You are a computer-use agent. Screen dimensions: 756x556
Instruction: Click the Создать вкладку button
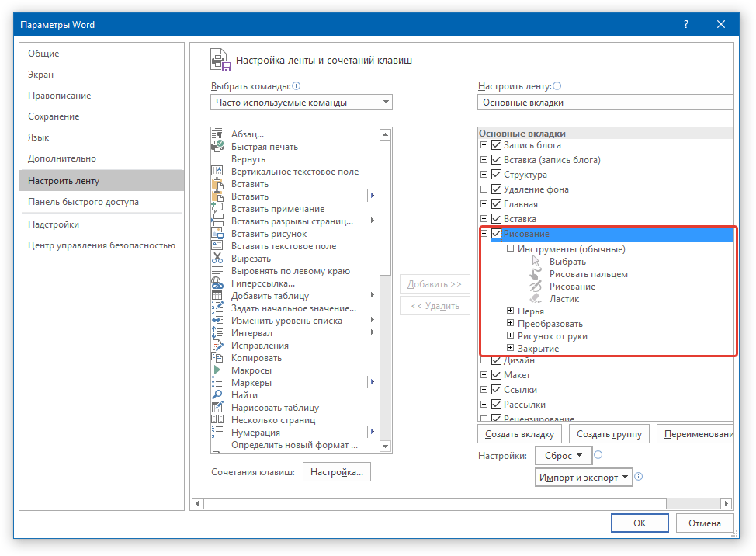(519, 434)
